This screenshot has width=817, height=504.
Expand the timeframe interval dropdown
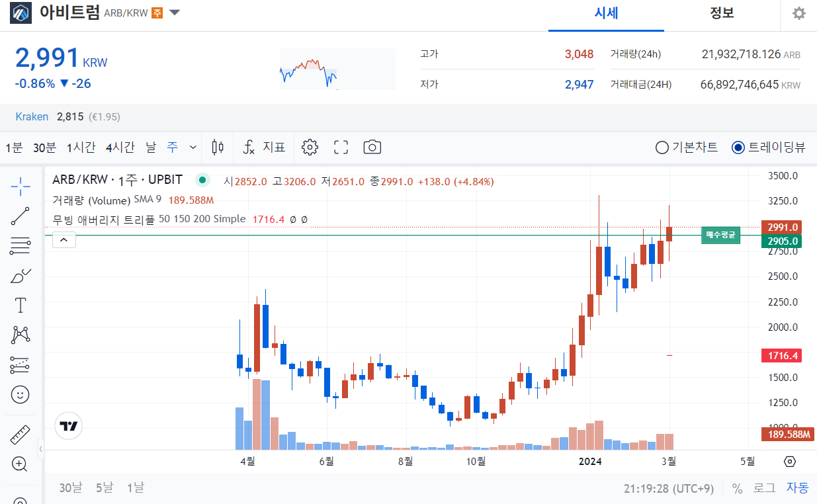[193, 147]
